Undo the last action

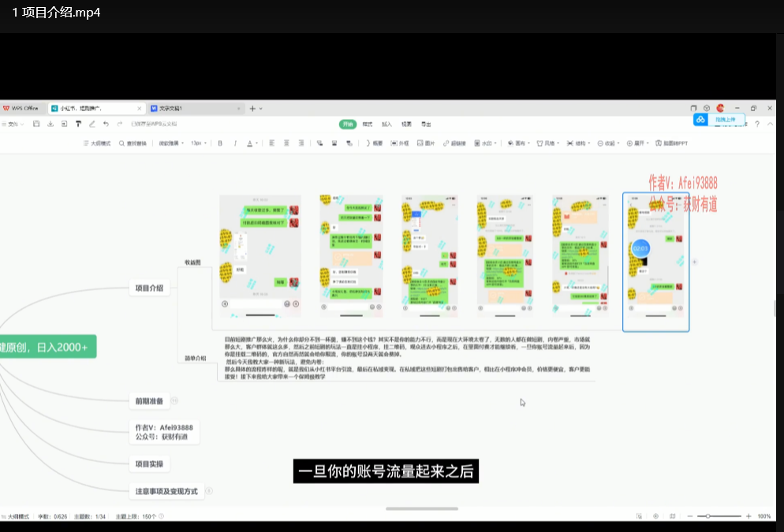point(106,124)
